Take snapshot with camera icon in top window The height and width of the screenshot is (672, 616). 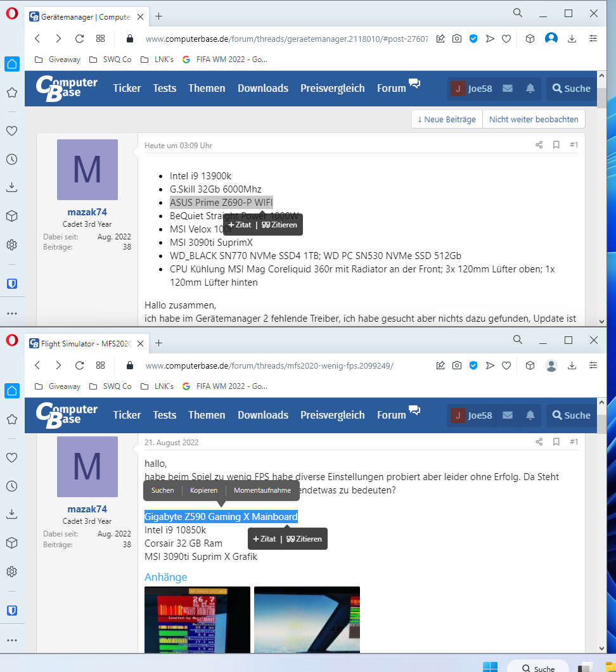pos(457,39)
